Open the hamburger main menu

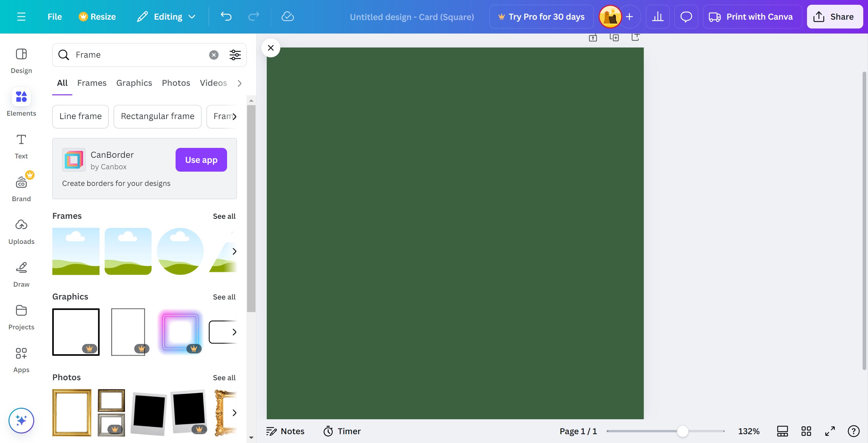point(21,17)
